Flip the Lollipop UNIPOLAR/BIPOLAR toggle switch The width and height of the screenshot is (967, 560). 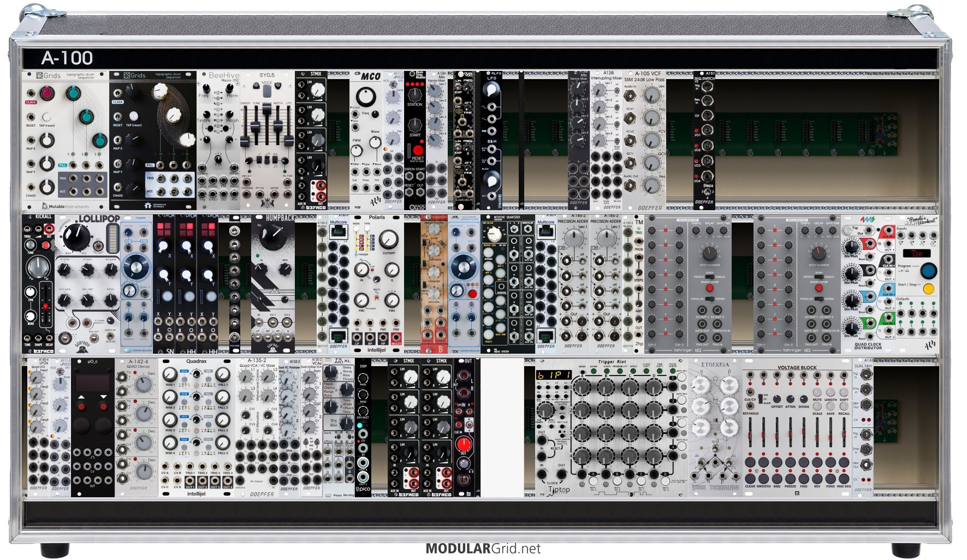pos(110,337)
